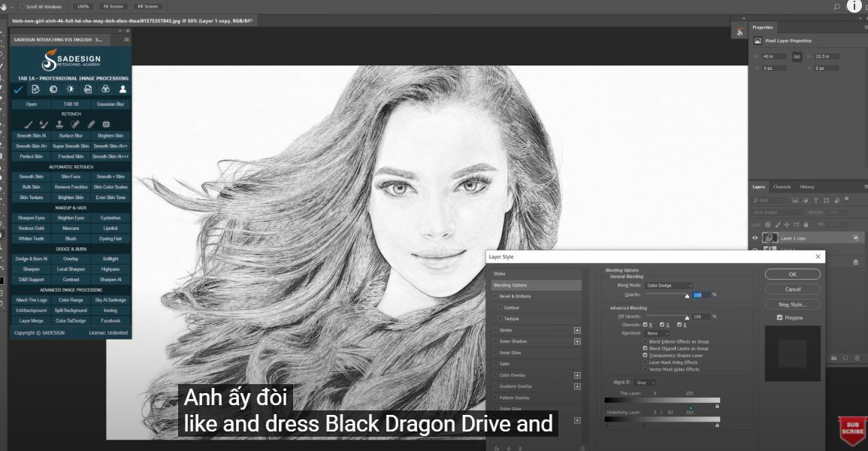The width and height of the screenshot is (868, 451).
Task: Click the SADESIGN plugin icon in right dock
Action: pos(739,32)
